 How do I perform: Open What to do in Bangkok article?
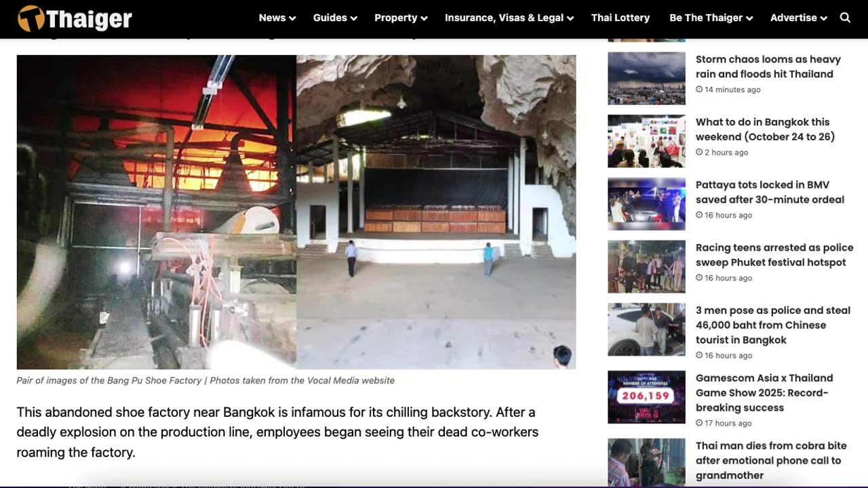point(766,129)
